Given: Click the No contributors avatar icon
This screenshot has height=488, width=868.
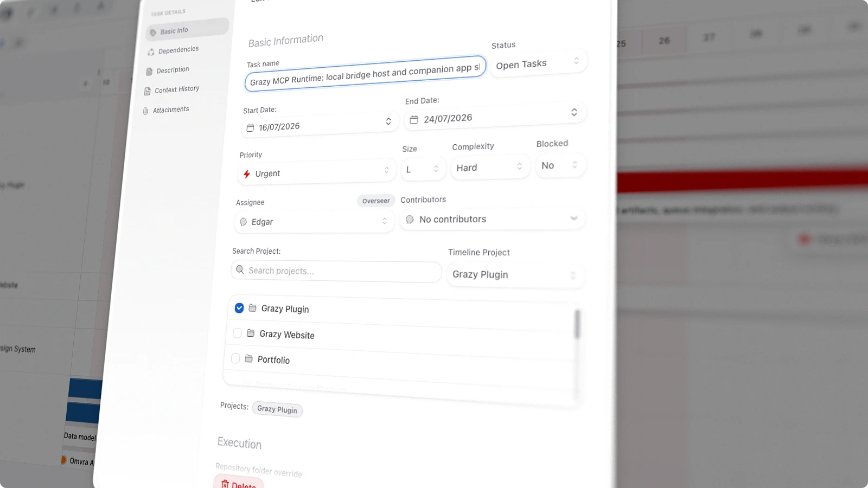Looking at the screenshot, I should (x=410, y=220).
